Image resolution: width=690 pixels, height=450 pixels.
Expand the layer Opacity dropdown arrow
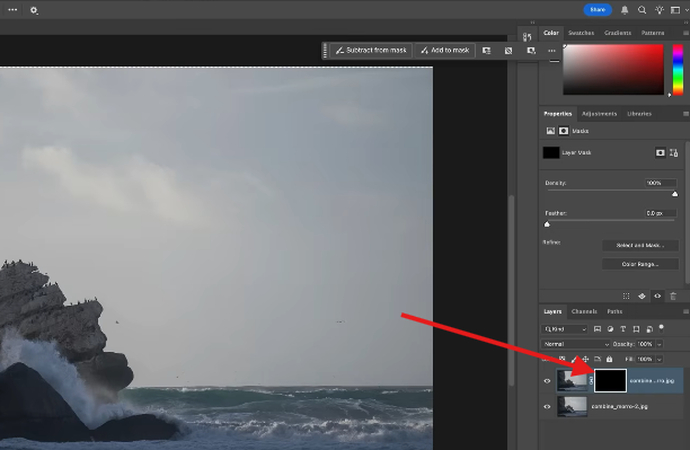tap(661, 343)
